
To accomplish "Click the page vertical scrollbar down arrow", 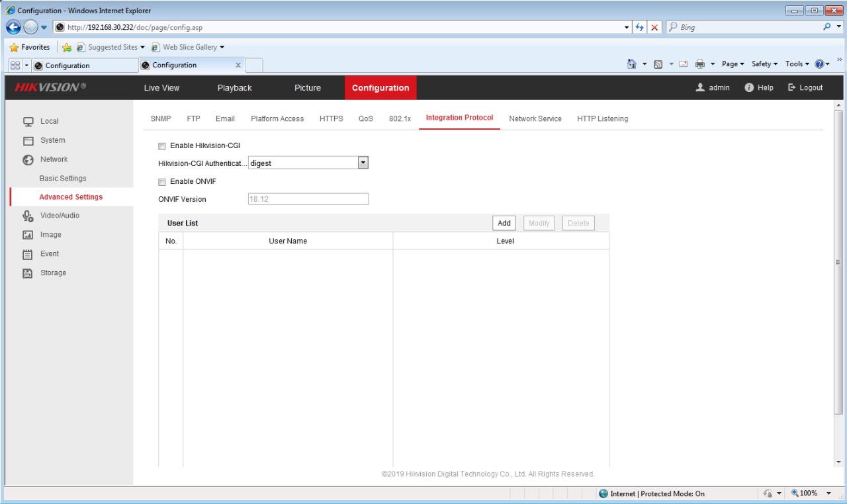I will (839, 462).
